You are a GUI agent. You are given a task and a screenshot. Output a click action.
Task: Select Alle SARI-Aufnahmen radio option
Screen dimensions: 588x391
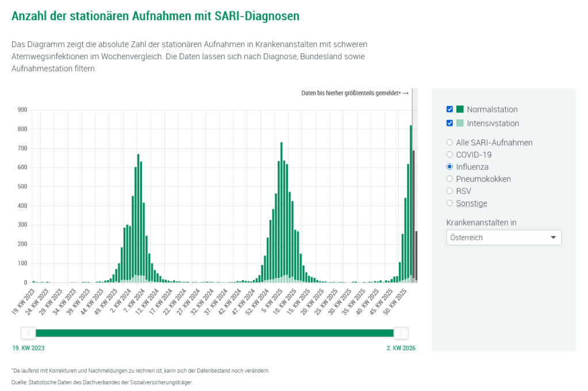(450, 143)
